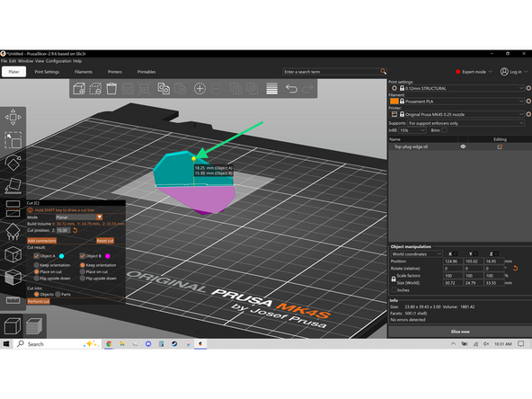Screen dimensions: 532x399
Task: Click the edit icon for Top-plug-edge.stl
Action: pyautogui.click(x=500, y=146)
